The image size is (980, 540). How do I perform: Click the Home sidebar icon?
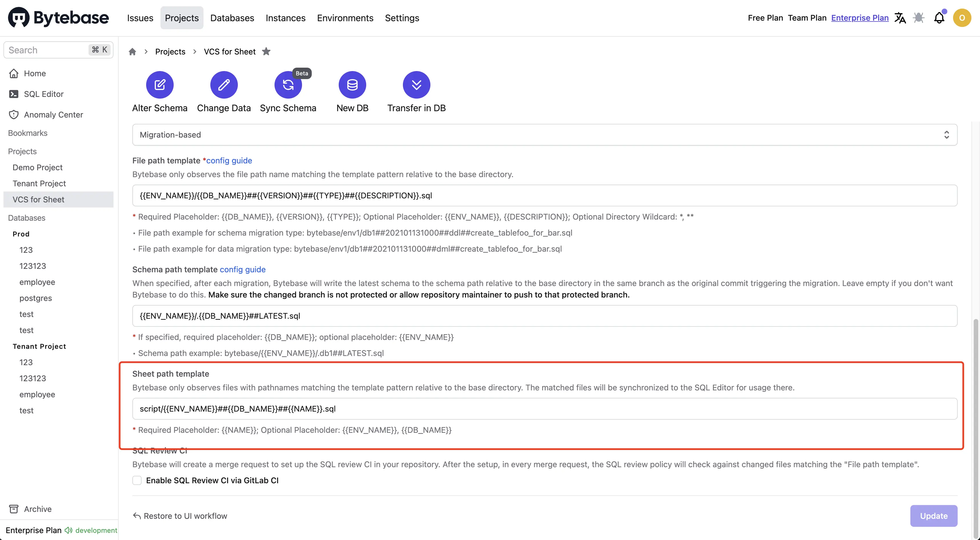tap(14, 73)
